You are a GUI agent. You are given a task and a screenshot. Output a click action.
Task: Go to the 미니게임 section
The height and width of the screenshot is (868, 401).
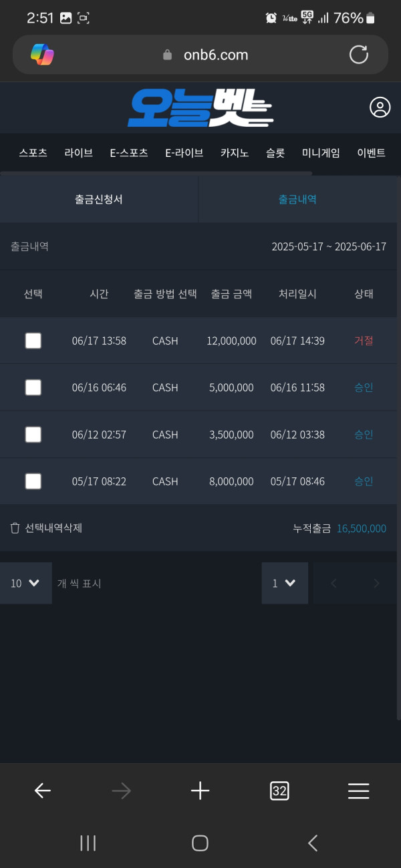pos(321,153)
